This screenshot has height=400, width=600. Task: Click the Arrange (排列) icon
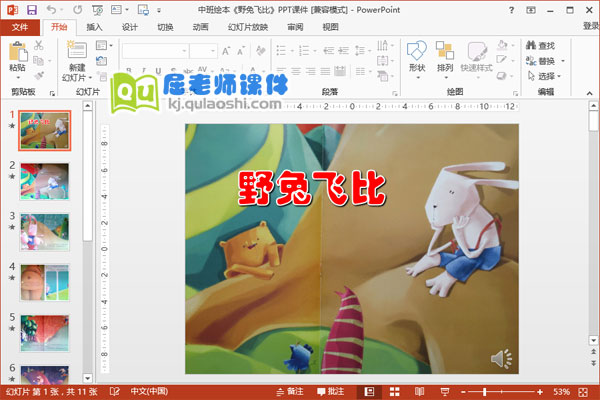445,55
